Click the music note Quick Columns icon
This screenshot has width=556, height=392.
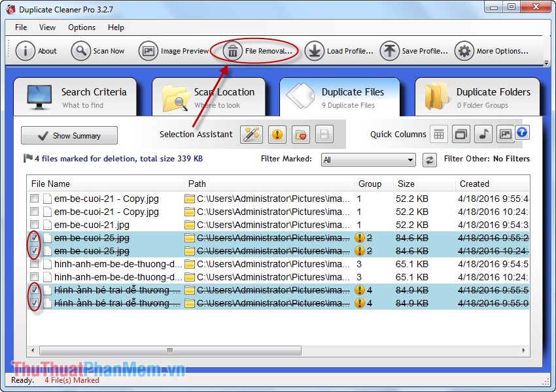pos(483,134)
